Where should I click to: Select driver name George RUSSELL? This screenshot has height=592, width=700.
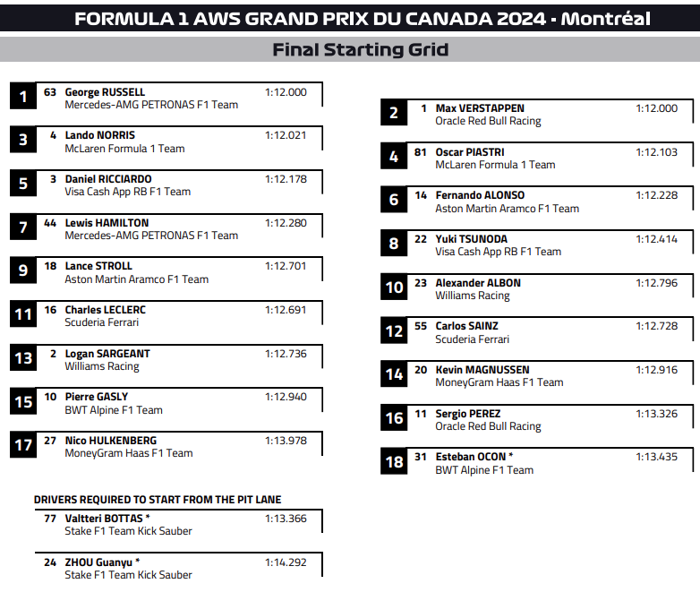pos(105,92)
